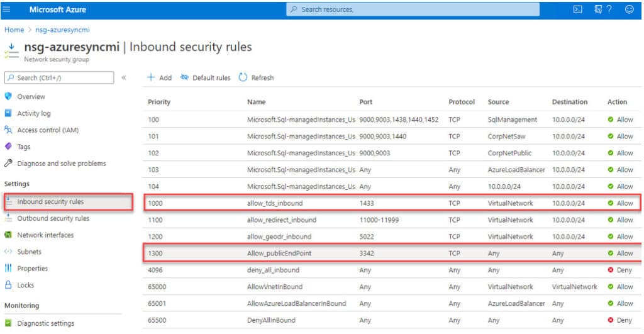Screen dimensions: 644x334
Task: Click the plus icon to add a rule
Action: click(x=151, y=77)
